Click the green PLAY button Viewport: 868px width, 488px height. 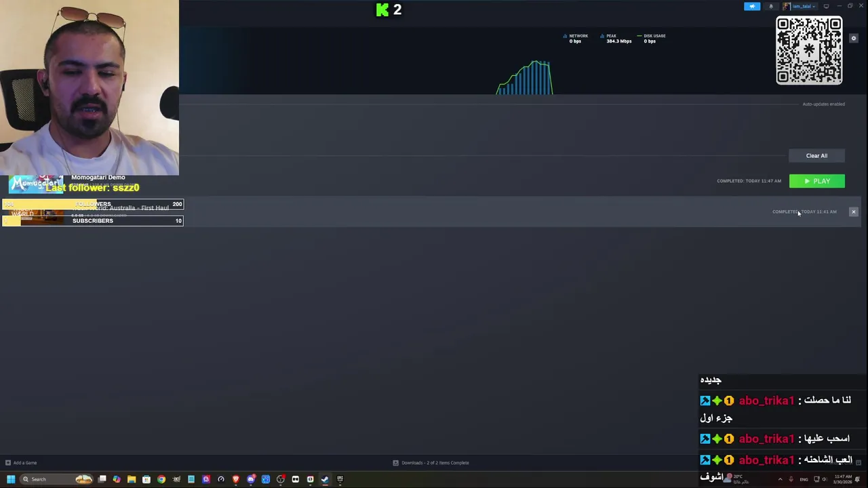[x=816, y=181]
